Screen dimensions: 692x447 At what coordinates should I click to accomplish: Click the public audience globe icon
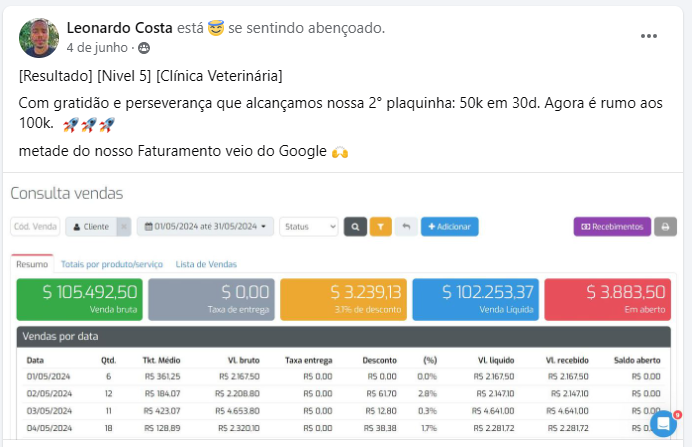tap(144, 48)
